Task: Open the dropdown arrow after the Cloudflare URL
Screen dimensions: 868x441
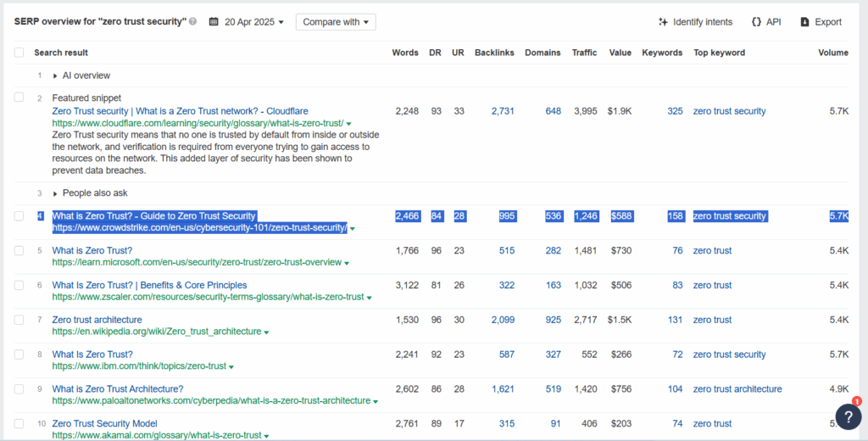Action: click(x=348, y=124)
